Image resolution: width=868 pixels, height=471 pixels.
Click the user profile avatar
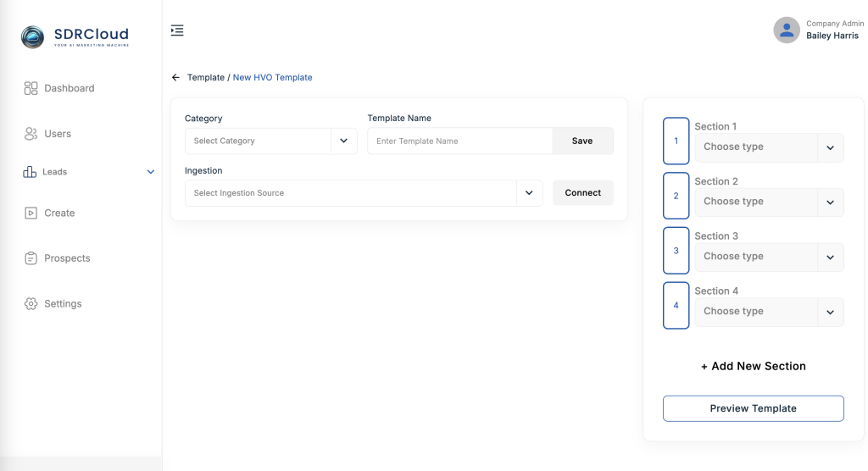(787, 30)
